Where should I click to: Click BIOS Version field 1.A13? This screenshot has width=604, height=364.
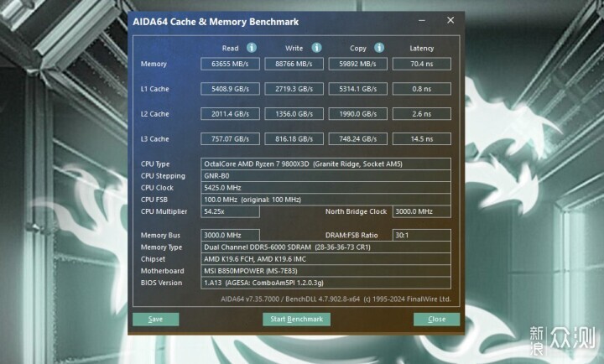click(325, 283)
